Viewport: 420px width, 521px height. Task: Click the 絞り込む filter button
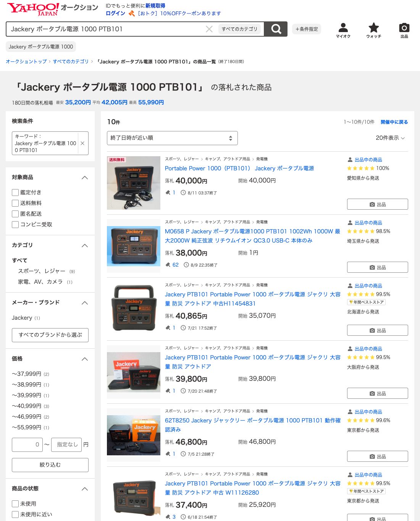pyautogui.click(x=50, y=465)
